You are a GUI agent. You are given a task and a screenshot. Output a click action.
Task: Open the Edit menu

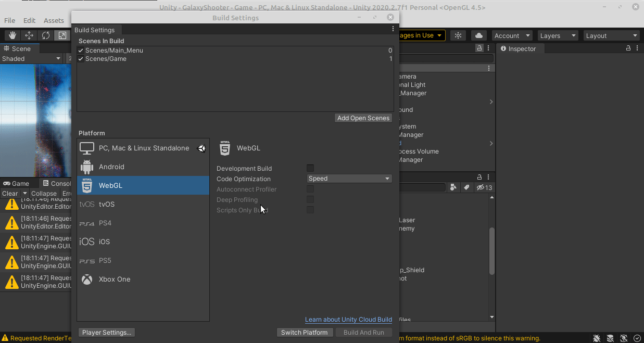(x=30, y=20)
